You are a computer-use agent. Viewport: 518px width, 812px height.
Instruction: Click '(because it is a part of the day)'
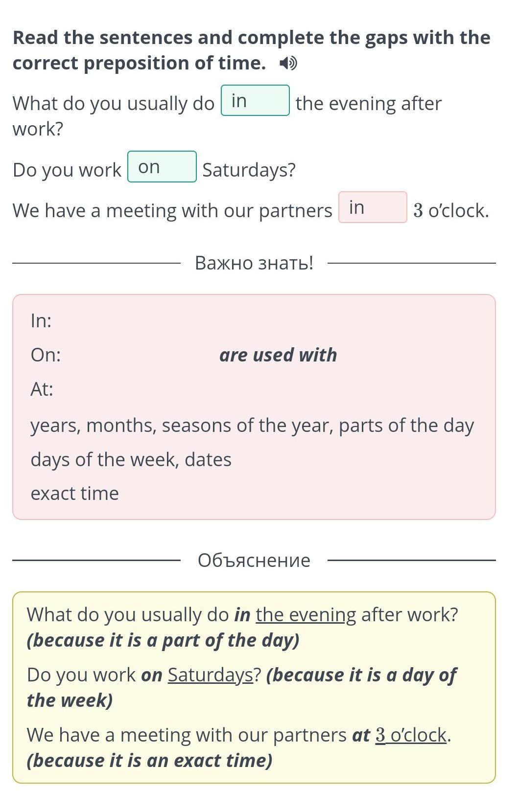coord(163,640)
